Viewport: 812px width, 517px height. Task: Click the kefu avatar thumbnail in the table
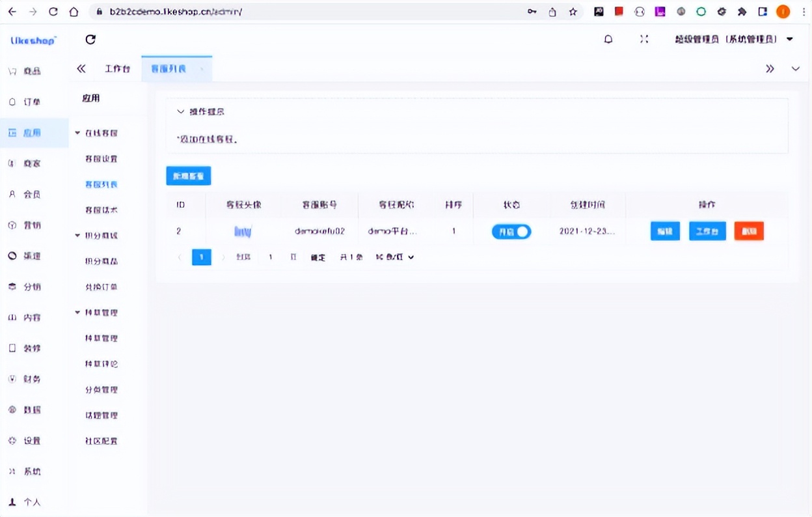[x=243, y=231]
